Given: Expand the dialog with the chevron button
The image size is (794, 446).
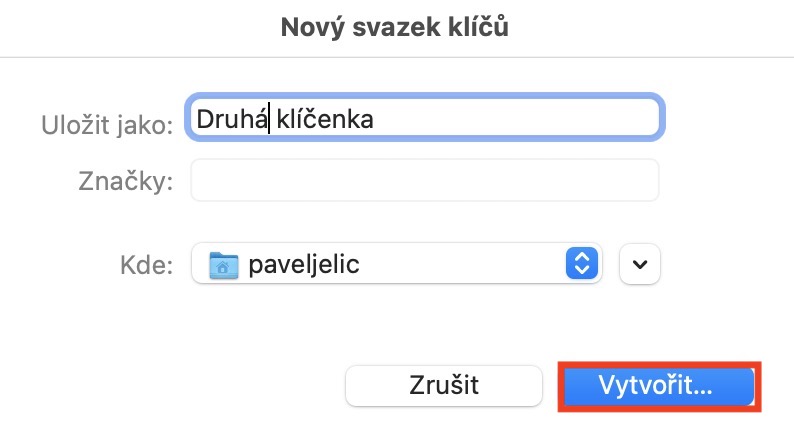Looking at the screenshot, I should (641, 265).
